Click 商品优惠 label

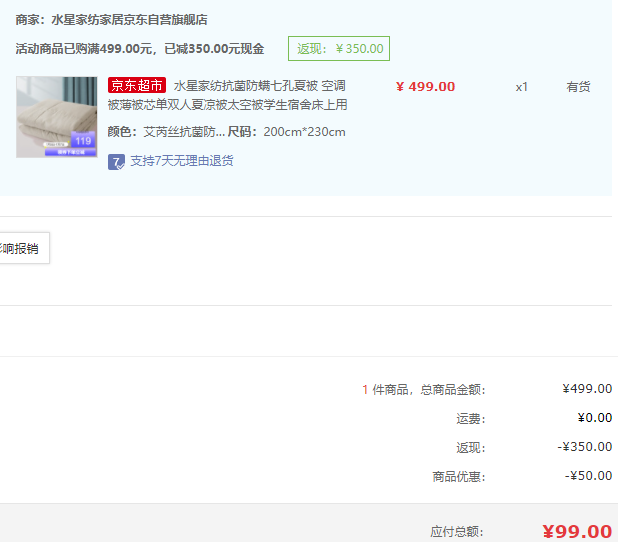coord(459,477)
